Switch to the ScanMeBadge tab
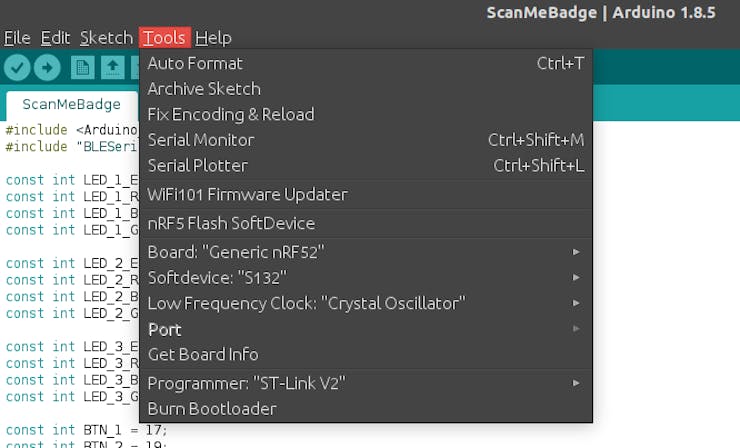The height and width of the screenshot is (448, 740). click(x=72, y=104)
